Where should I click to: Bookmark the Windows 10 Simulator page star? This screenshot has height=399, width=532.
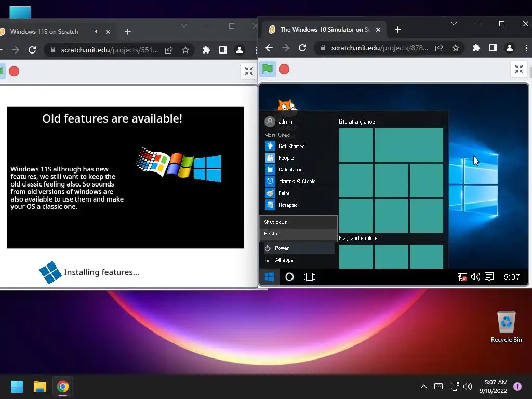coord(455,48)
